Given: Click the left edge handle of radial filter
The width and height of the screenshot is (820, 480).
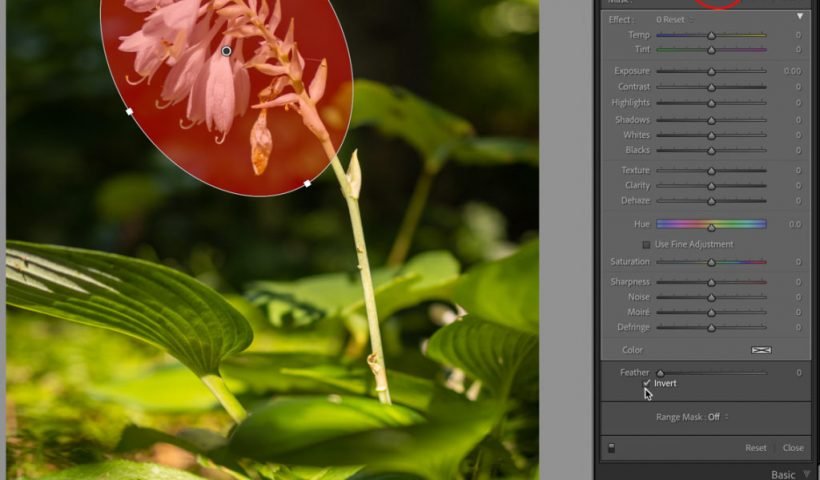Looking at the screenshot, I should [130, 111].
